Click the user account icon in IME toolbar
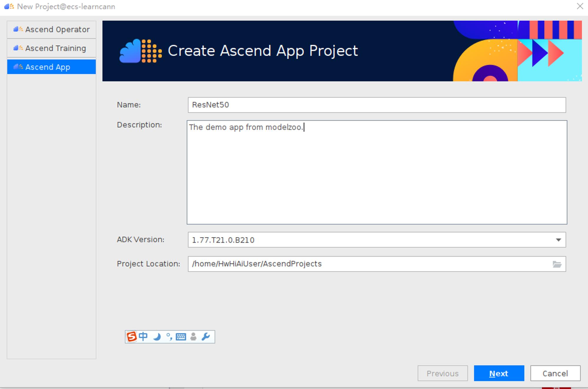The height and width of the screenshot is (389, 588). 193,337
